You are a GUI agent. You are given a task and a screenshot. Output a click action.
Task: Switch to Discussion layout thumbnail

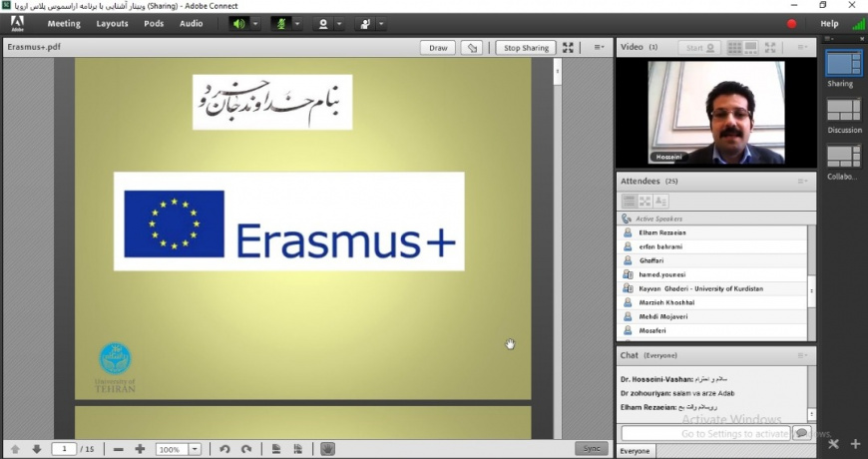coord(844,110)
